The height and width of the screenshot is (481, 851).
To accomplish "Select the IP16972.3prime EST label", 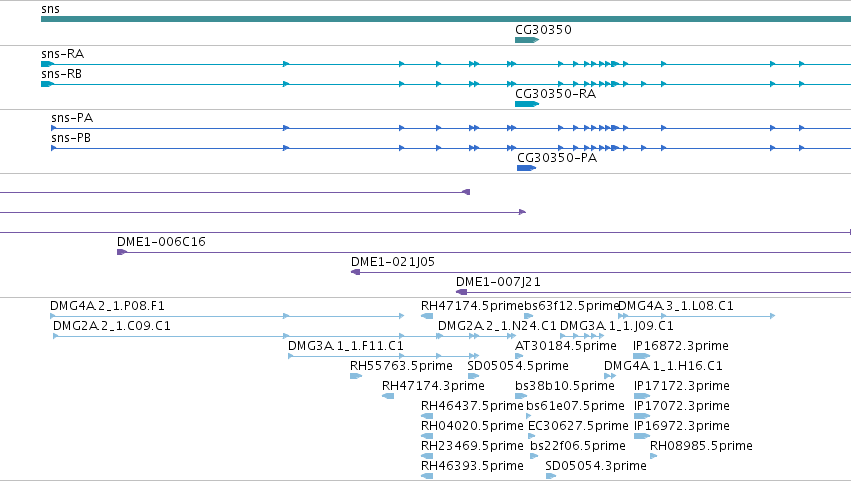I will click(682, 426).
